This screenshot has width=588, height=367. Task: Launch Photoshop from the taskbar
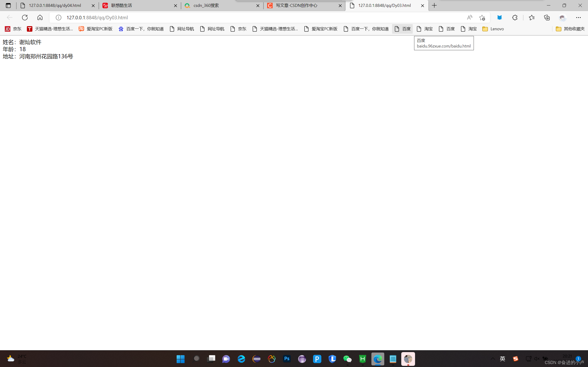coord(287,359)
